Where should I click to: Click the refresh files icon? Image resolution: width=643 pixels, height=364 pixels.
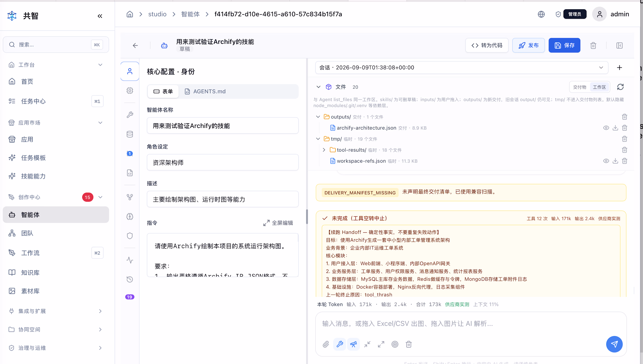620,87
